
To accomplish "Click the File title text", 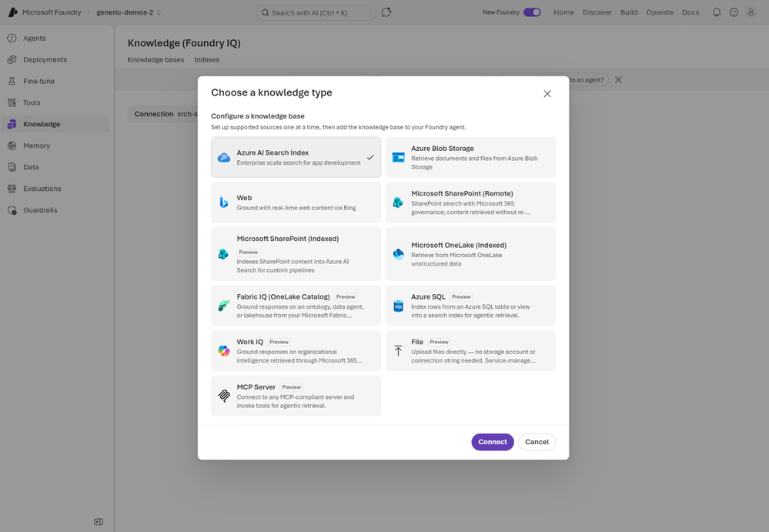I will tap(417, 342).
